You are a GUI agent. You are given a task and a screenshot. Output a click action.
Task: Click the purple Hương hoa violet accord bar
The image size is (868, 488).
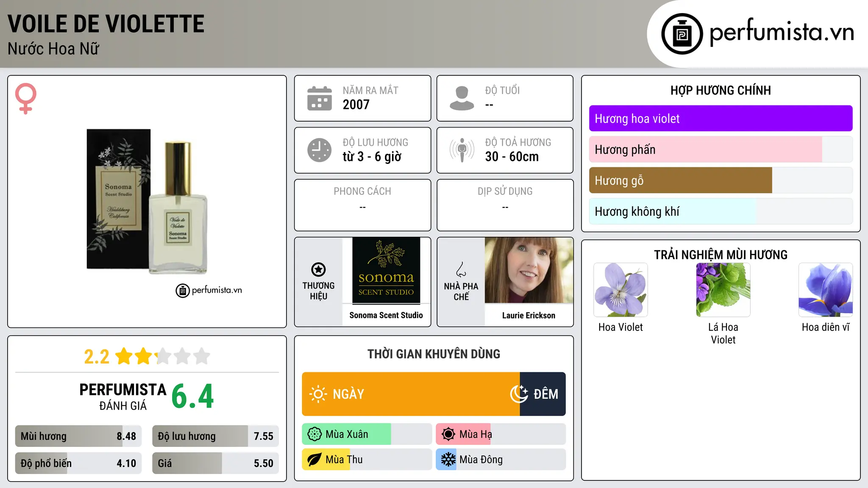pyautogui.click(x=721, y=119)
